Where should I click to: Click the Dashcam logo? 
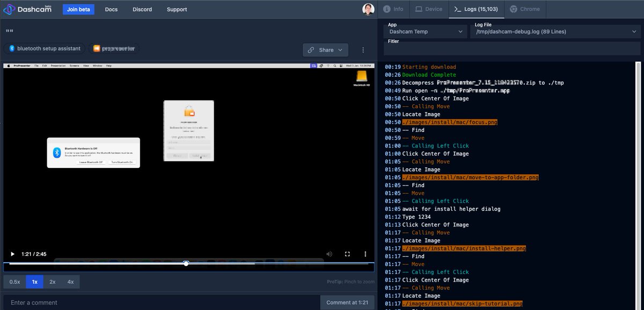(x=28, y=9)
